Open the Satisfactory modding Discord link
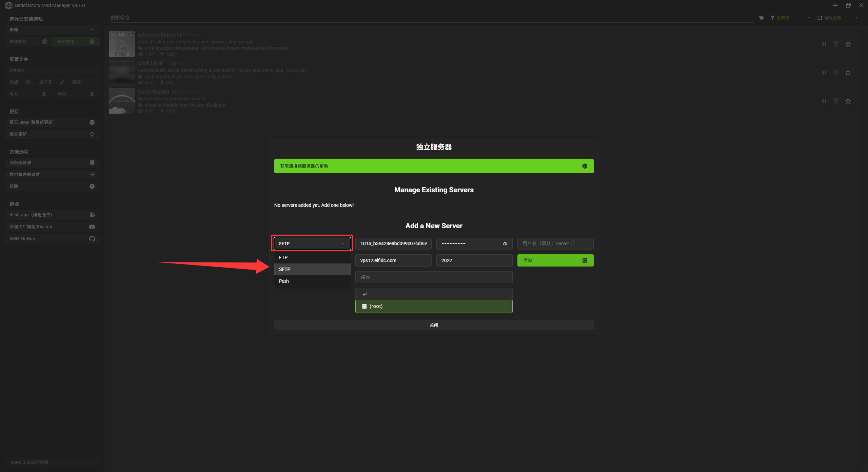Image resolution: width=868 pixels, height=472 pixels. click(x=52, y=227)
